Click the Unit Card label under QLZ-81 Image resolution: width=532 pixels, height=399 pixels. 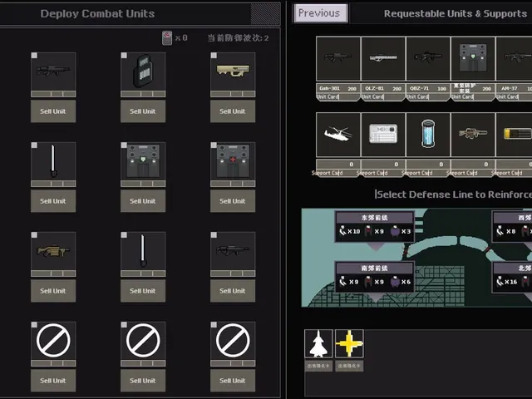[x=372, y=96]
